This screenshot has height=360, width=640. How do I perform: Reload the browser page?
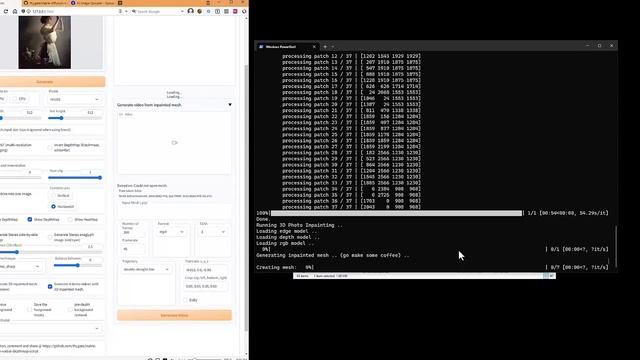[6, 11]
